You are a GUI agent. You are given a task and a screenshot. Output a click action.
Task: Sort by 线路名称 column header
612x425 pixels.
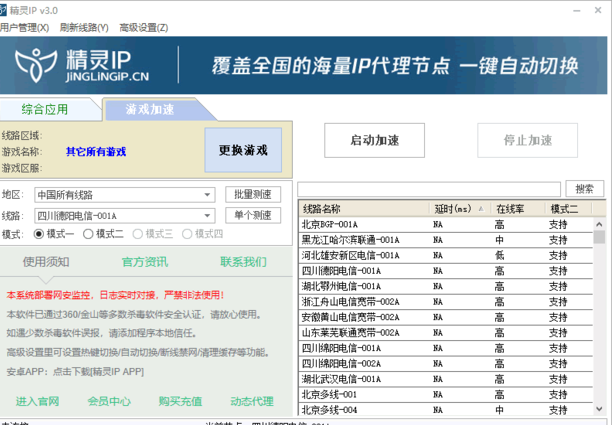tap(364, 209)
